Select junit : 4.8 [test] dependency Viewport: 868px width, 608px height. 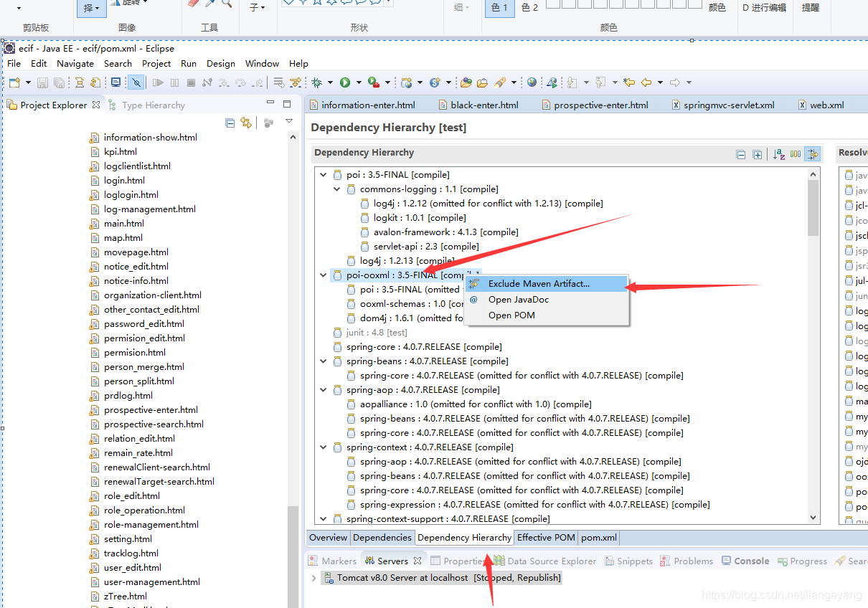click(376, 332)
